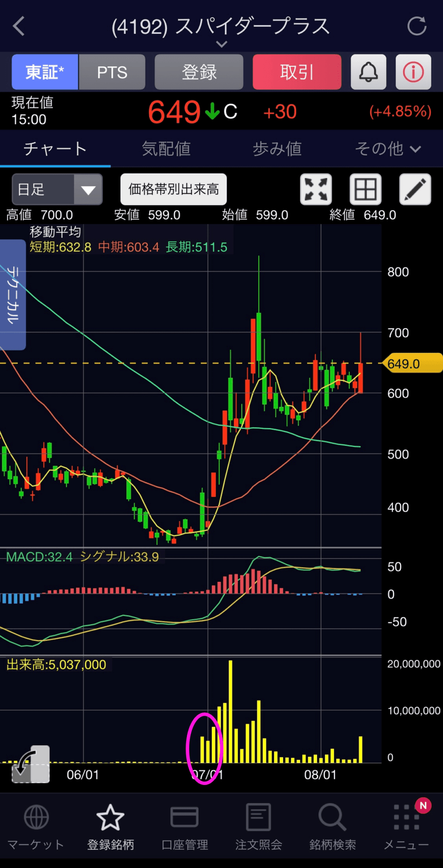
Task: Tap the 長期:511.5 moving average value
Action: [x=196, y=247]
